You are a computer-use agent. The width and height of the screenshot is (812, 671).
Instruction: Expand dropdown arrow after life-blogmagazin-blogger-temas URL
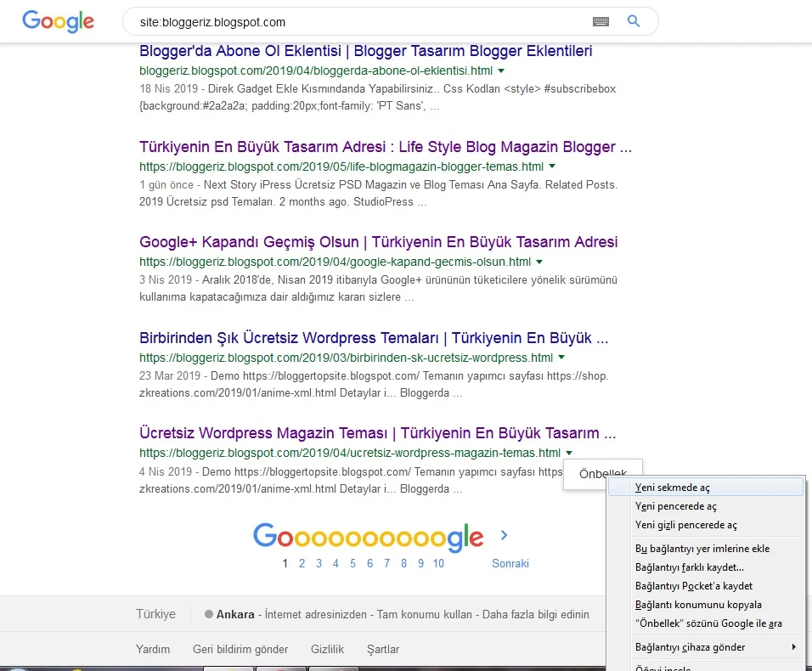tap(551, 166)
